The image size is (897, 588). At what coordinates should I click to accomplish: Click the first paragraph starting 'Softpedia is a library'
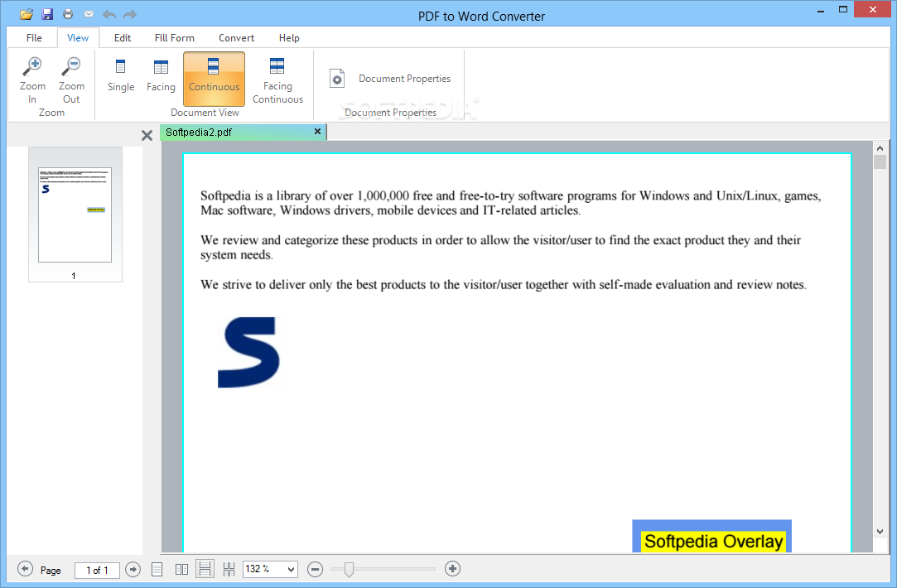pyautogui.click(x=511, y=203)
